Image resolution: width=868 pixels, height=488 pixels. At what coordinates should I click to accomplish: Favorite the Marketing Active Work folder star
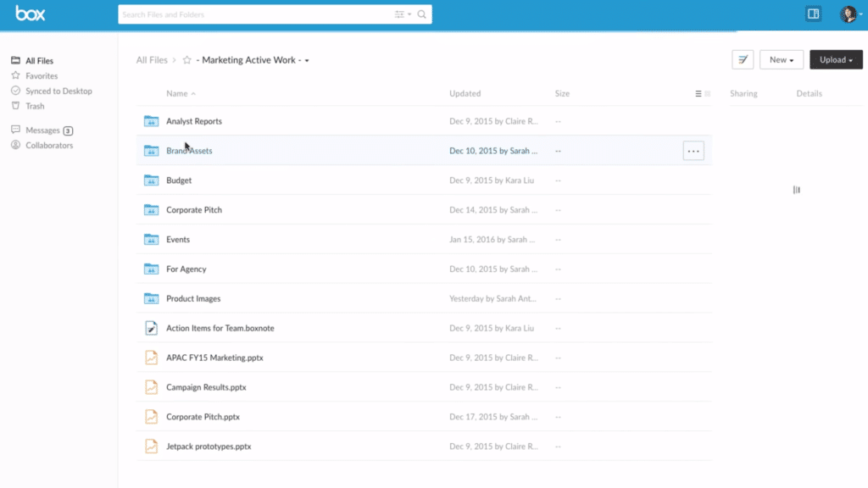187,60
